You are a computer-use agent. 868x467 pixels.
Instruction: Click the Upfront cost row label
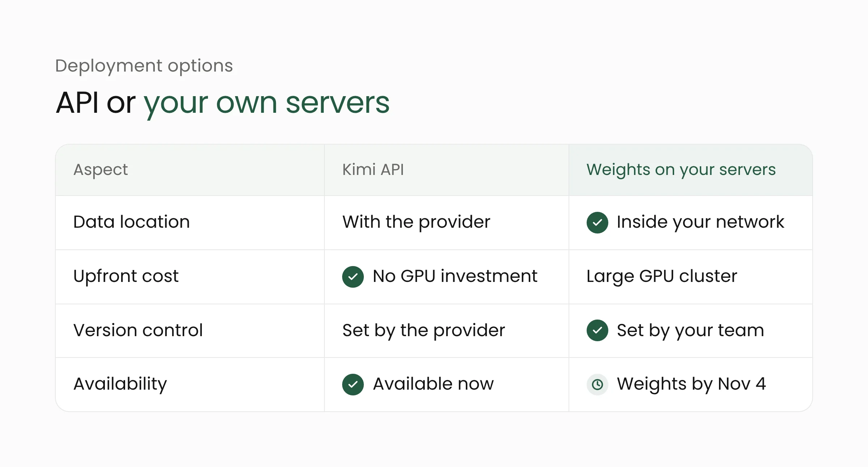[126, 277]
